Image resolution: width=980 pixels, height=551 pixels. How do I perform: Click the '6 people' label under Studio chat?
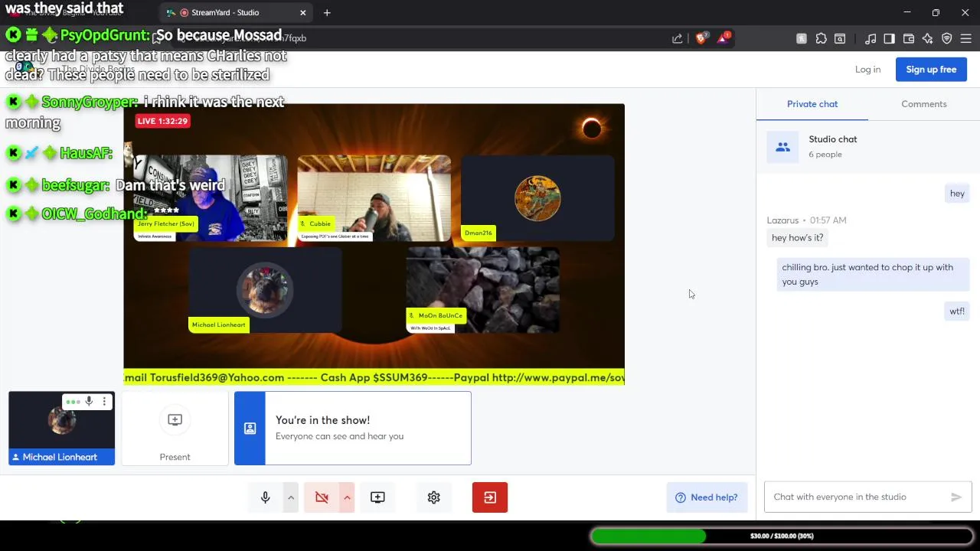[x=825, y=155]
